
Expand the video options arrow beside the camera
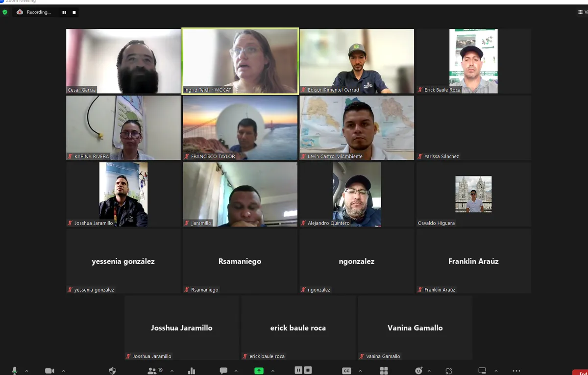tap(64, 371)
